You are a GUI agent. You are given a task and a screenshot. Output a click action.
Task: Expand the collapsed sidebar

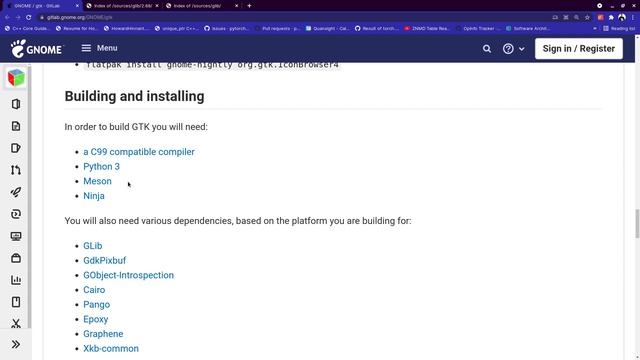(16, 344)
